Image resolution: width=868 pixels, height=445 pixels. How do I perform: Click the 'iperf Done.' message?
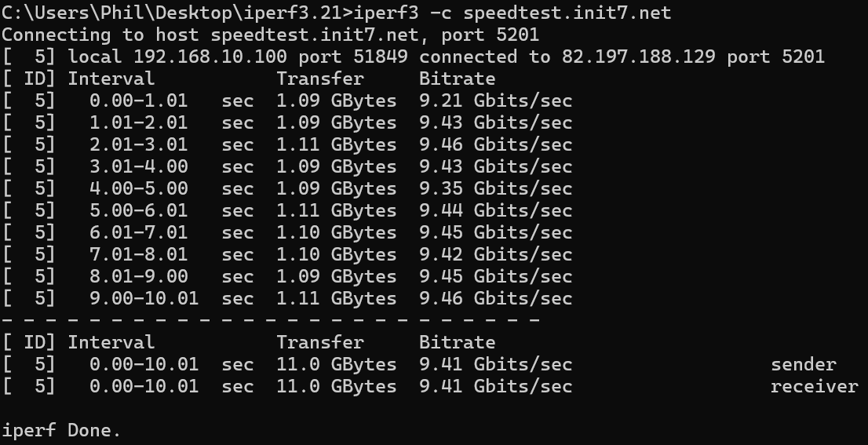click(61, 430)
